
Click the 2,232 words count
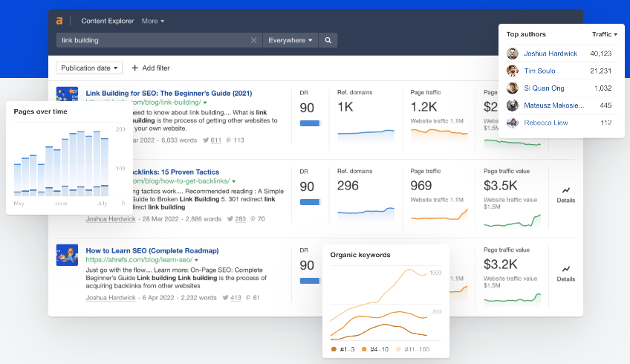[x=198, y=298]
